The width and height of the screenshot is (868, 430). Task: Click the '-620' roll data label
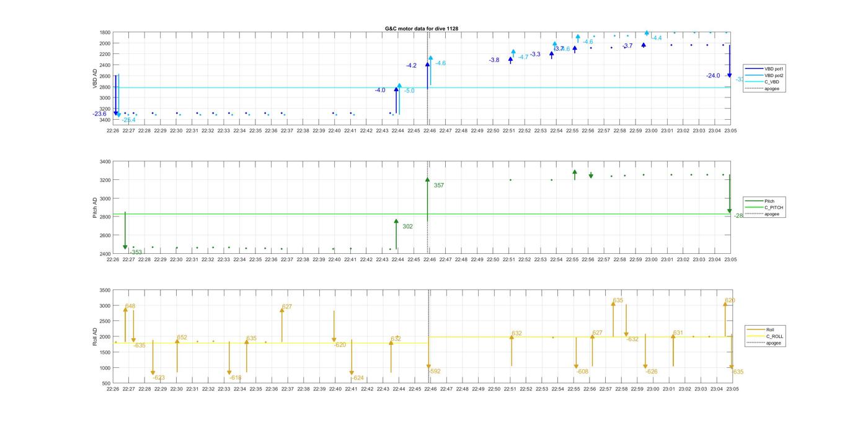(x=340, y=345)
